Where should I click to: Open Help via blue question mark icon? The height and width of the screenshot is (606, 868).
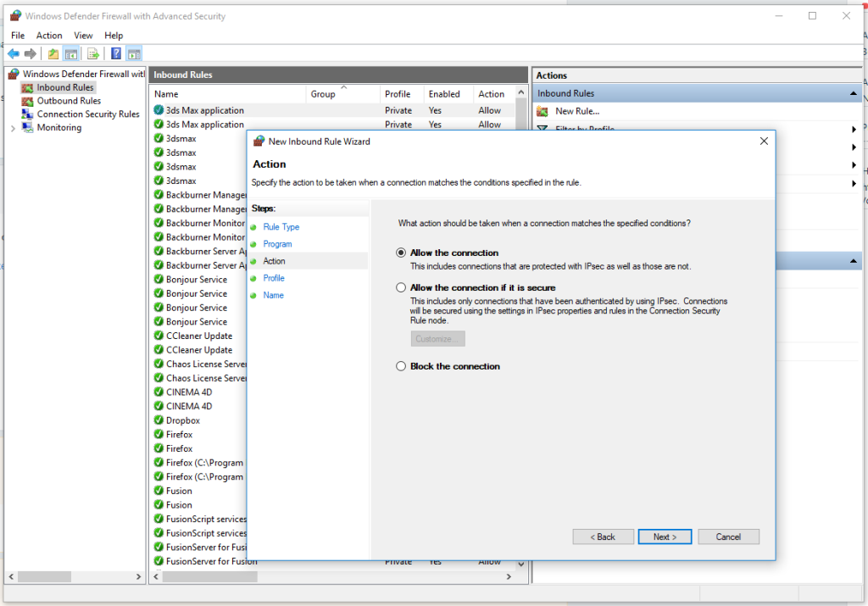(115, 53)
